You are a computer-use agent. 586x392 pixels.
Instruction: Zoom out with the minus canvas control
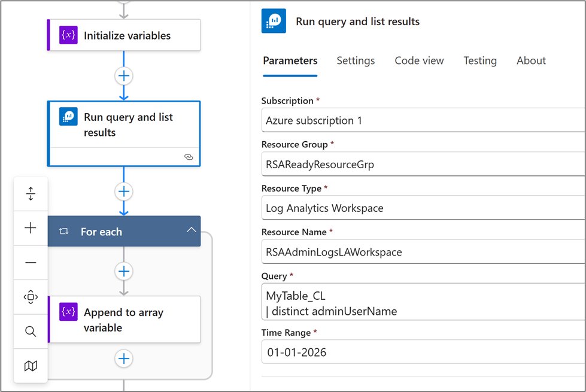point(31,263)
